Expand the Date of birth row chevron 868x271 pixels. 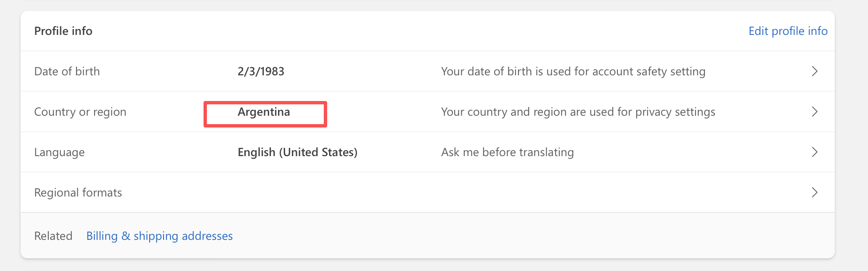815,71
